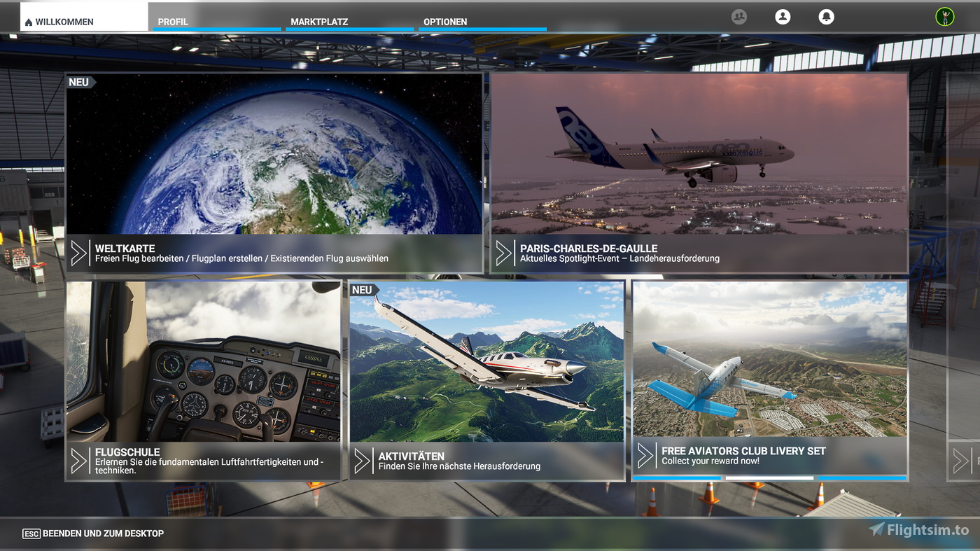Open the profile person icon in the header
The height and width of the screenshot is (551, 980).
click(x=783, y=16)
